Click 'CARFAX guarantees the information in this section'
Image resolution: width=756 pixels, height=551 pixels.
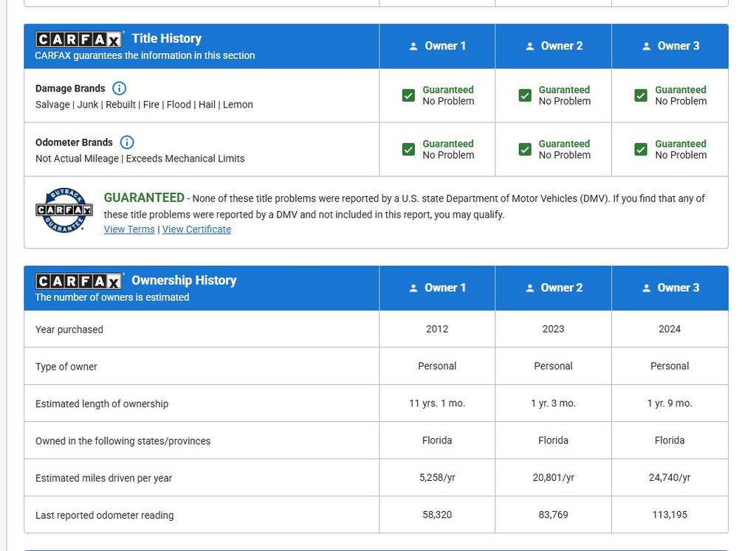point(145,55)
